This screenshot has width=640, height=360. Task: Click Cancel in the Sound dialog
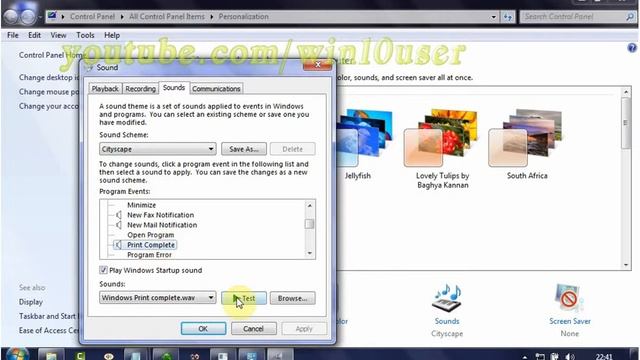coord(253,329)
